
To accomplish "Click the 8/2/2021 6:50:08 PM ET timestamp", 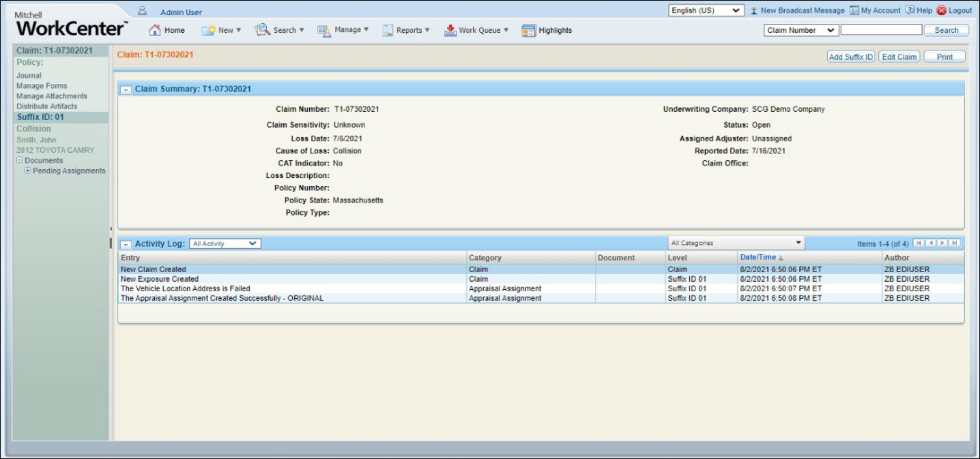I will (781, 298).
